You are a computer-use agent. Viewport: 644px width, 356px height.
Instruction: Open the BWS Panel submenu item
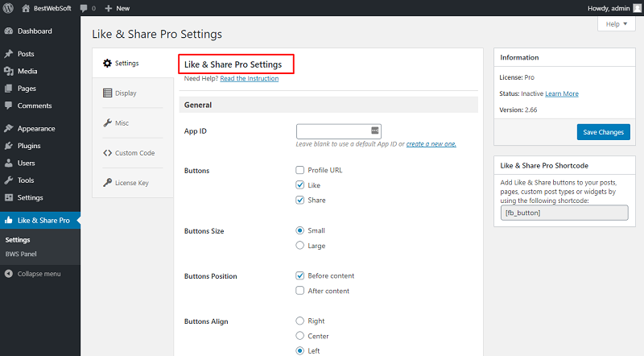point(21,254)
